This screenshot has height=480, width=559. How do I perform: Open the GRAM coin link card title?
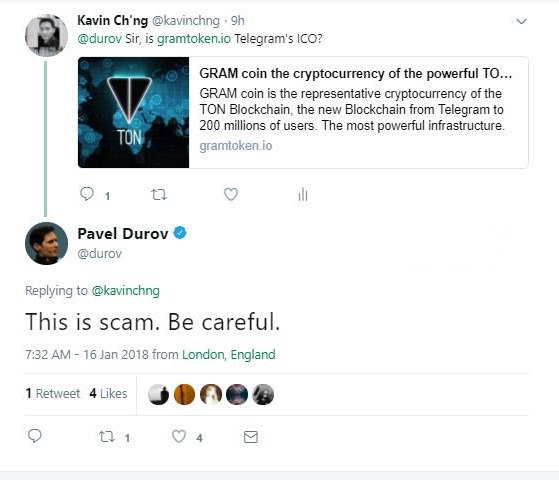coord(355,73)
